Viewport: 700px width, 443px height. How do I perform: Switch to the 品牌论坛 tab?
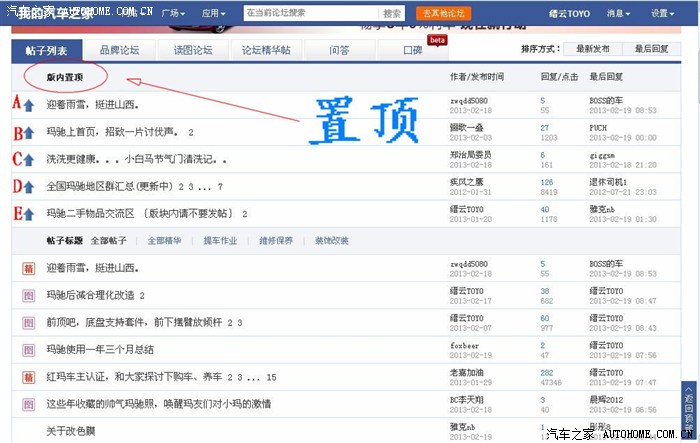[120, 50]
